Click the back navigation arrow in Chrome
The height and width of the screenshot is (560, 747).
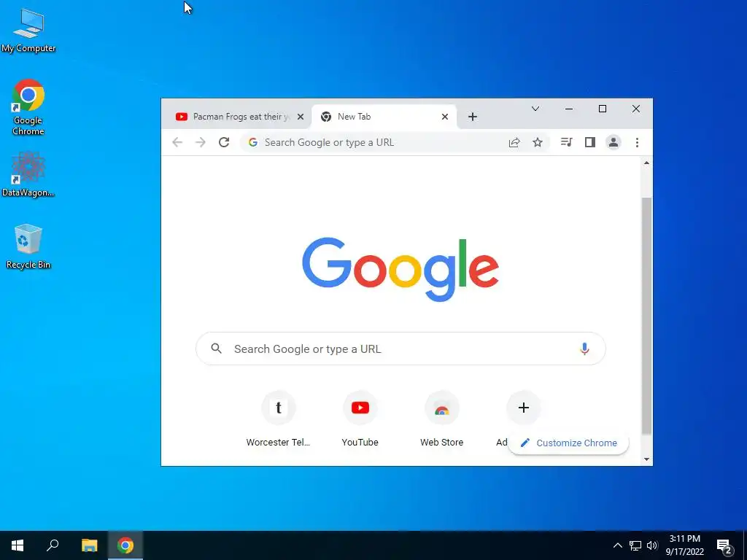tap(177, 142)
